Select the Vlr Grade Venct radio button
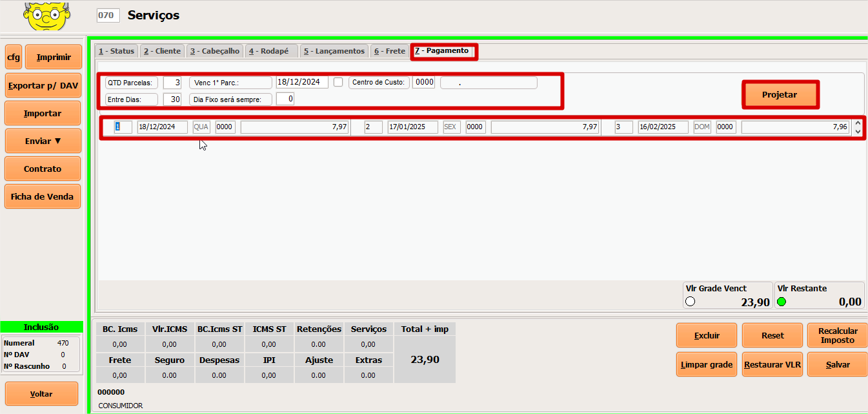Image resolution: width=868 pixels, height=414 pixels. pos(690,302)
